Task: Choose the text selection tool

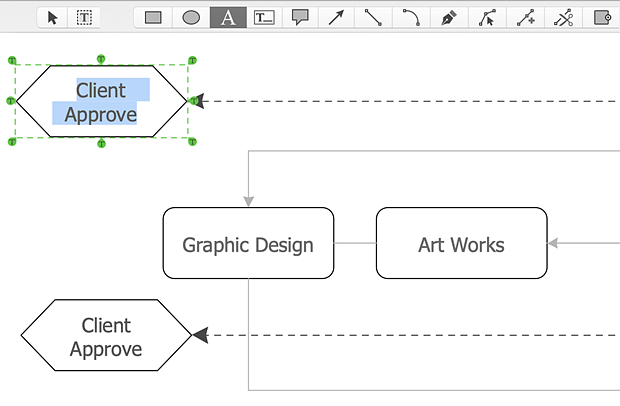Action: click(x=85, y=17)
